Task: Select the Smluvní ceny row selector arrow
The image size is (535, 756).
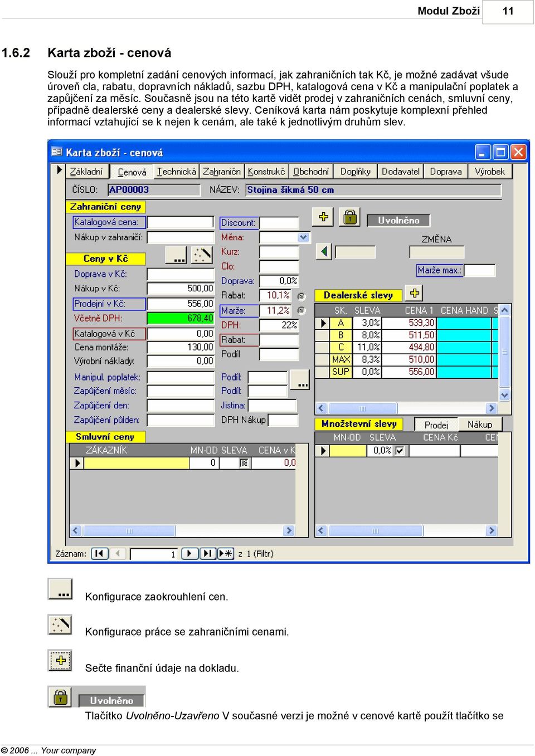Action: pyautogui.click(x=77, y=463)
